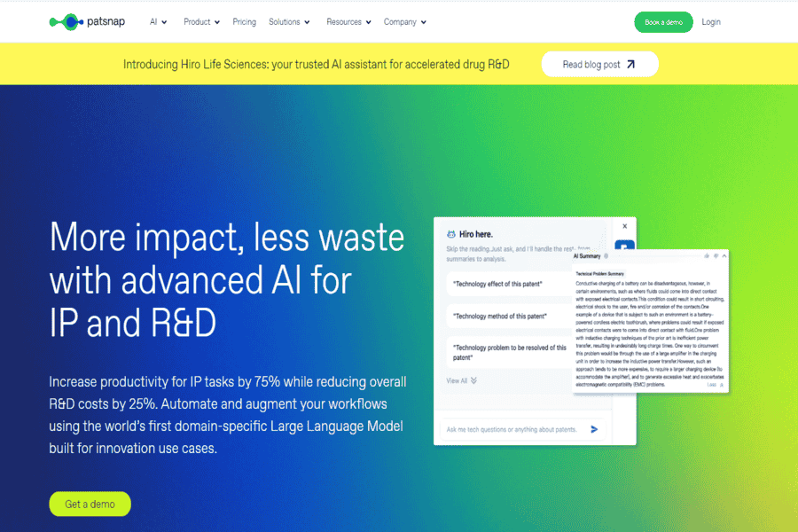Screen dimensions: 798x532
Task: Go to the Pricing page
Action: tap(245, 22)
